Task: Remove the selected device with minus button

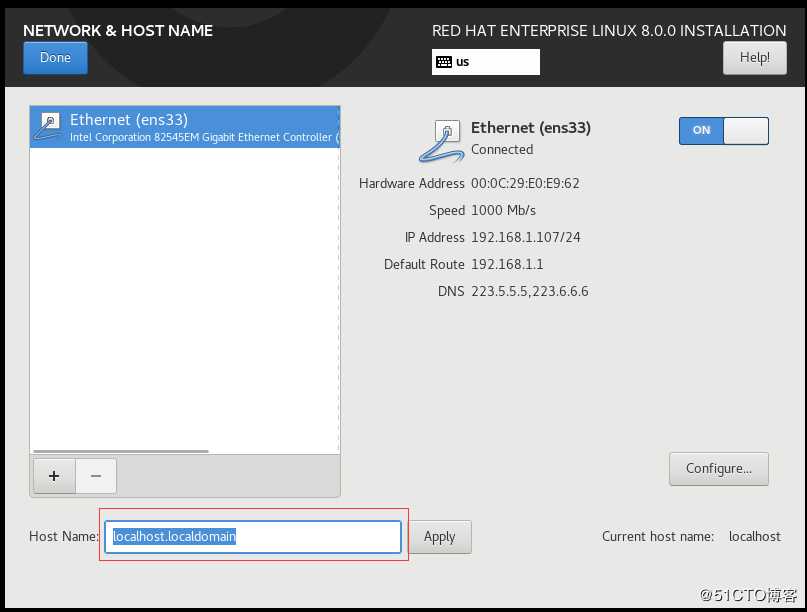Action: [96, 476]
